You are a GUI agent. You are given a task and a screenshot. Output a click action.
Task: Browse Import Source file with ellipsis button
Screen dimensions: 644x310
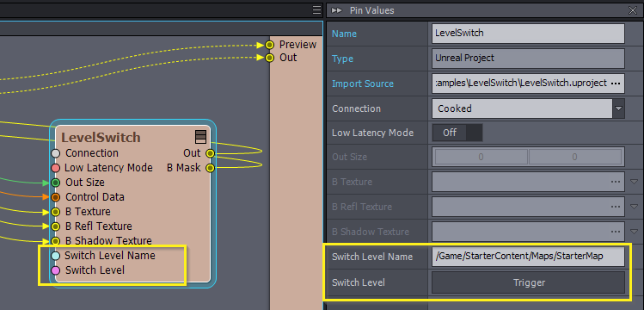(616, 84)
